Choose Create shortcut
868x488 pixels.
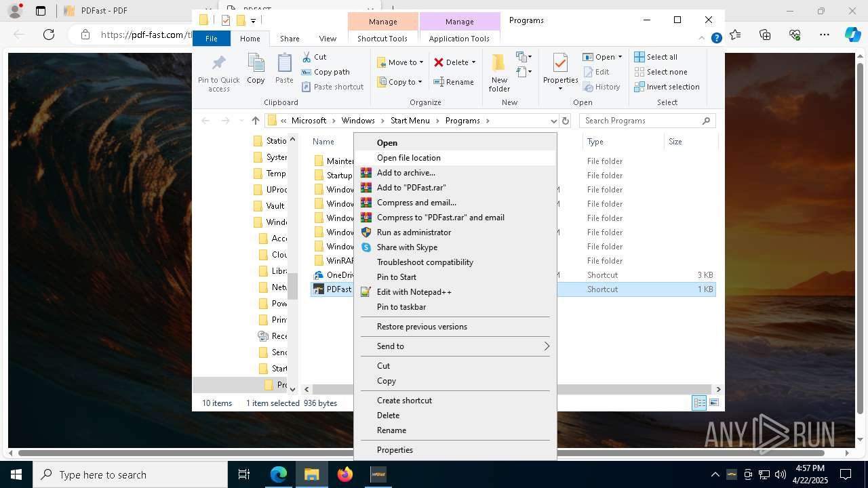click(454, 400)
